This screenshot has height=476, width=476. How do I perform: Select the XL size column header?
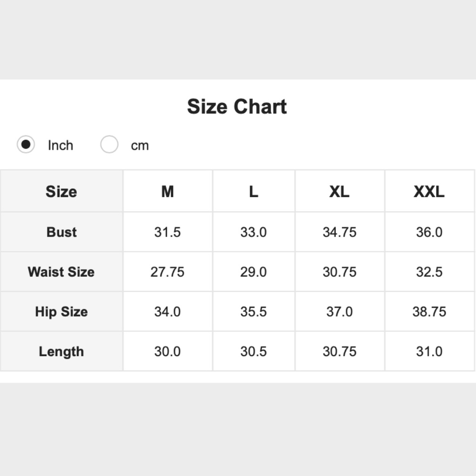point(339,191)
